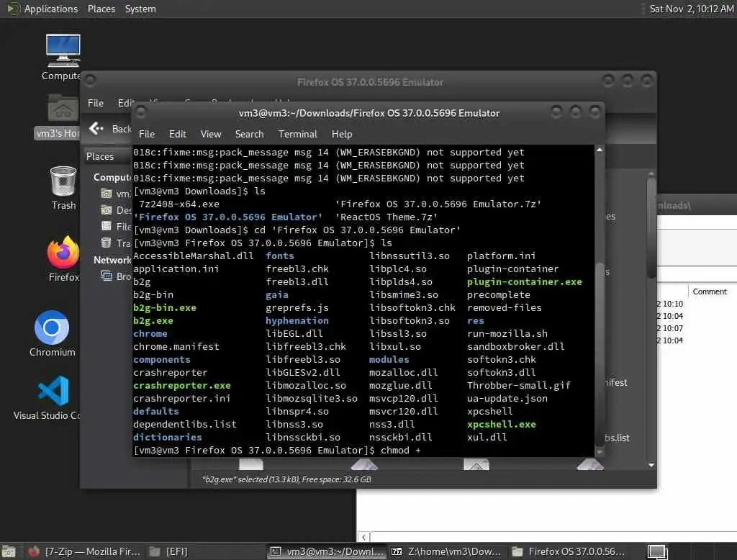Click the clock showing Sat Nov 2
The height and width of the screenshot is (560, 737).
[x=691, y=9]
